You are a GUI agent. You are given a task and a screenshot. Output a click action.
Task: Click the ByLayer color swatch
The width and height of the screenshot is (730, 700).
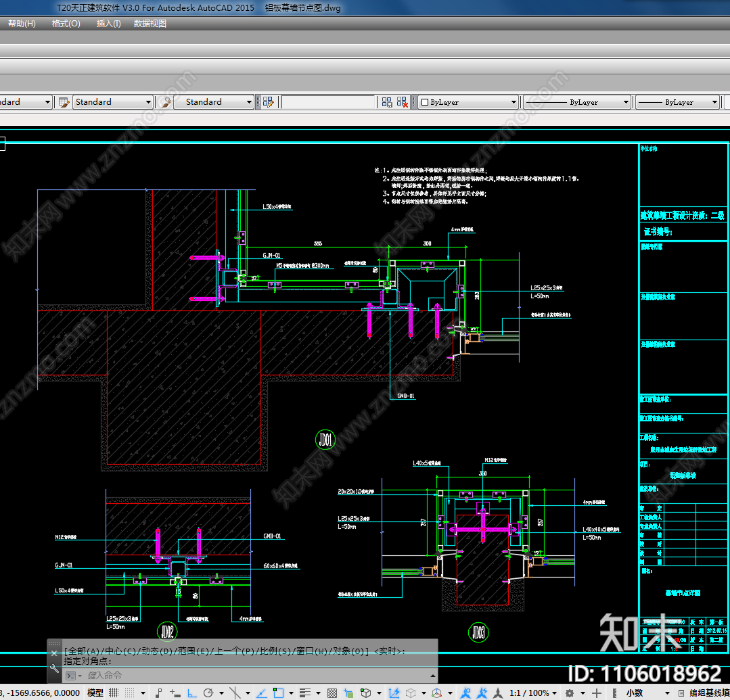pos(425,102)
